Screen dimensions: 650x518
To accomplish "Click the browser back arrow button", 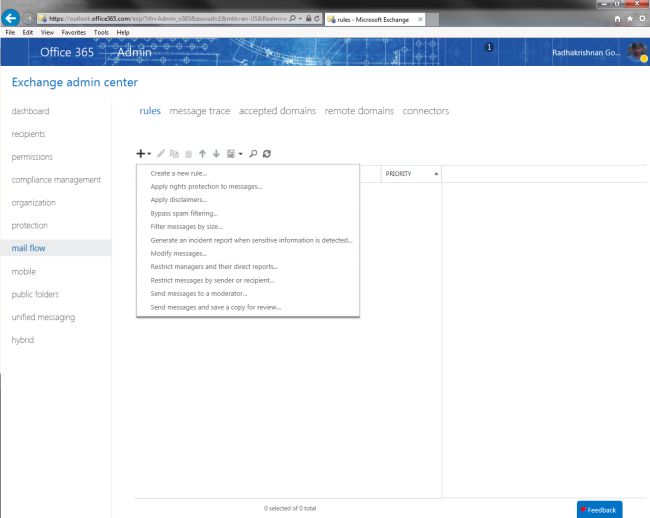I will pos(10,18).
